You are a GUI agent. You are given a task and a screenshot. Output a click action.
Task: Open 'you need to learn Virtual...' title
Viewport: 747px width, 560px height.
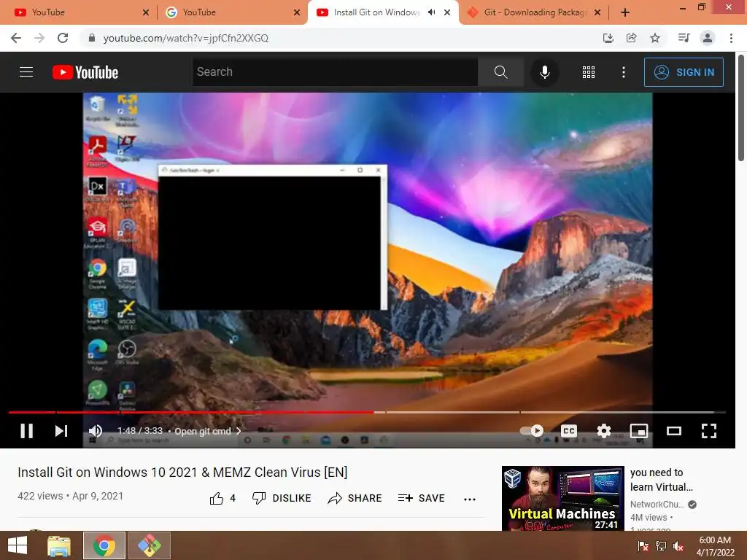[x=661, y=480]
